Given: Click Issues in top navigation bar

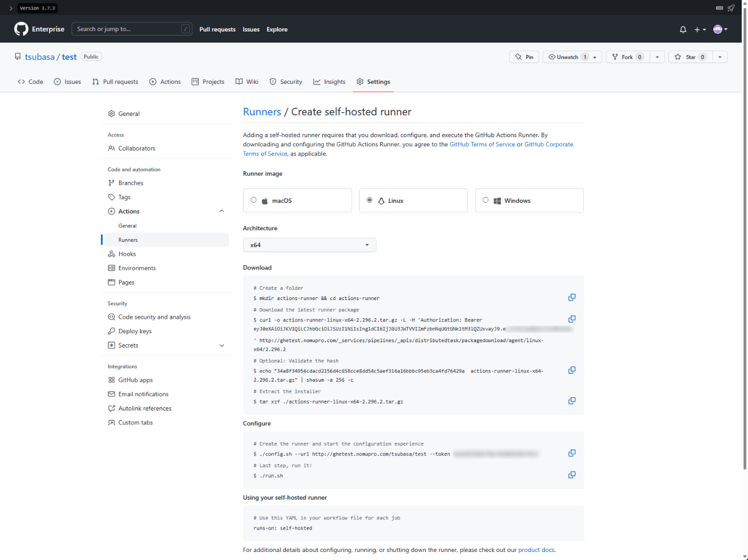Looking at the screenshot, I should point(251,29).
